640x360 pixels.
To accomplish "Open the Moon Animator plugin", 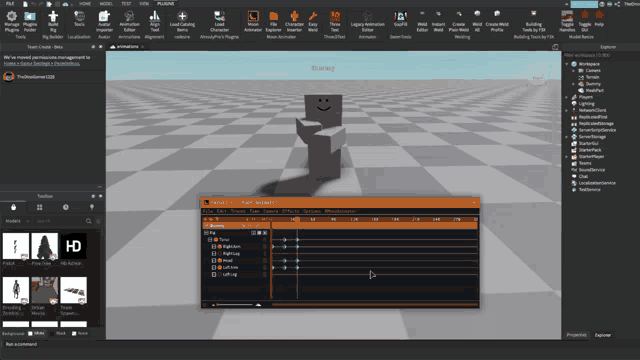I will (253, 22).
